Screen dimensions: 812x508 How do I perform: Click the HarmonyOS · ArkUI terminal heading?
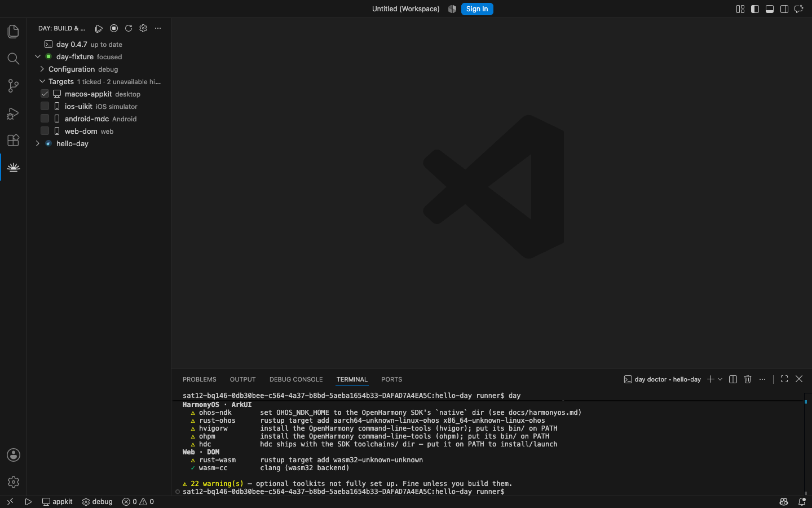(217, 405)
